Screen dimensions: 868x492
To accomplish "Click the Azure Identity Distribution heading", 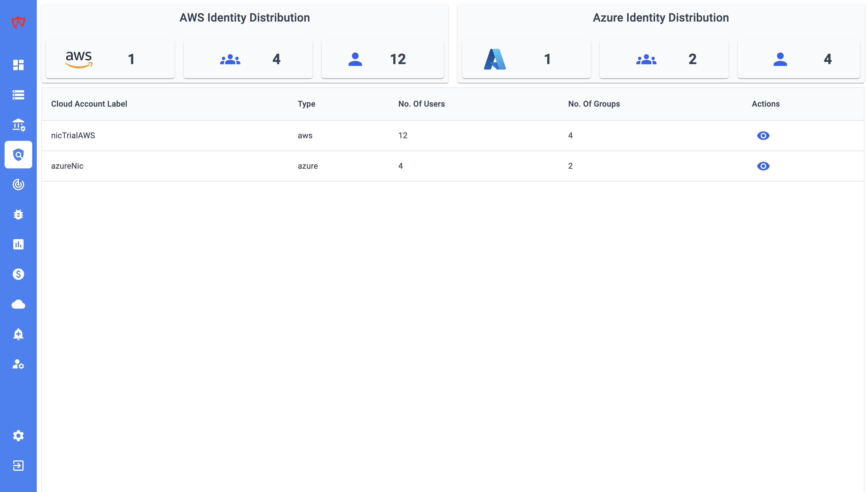I will pyautogui.click(x=660, y=18).
